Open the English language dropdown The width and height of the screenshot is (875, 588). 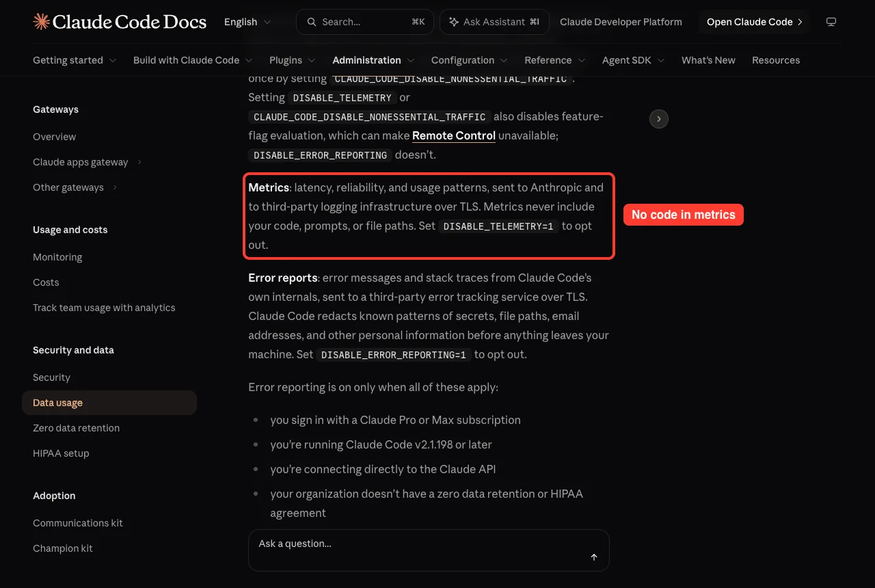tap(247, 22)
